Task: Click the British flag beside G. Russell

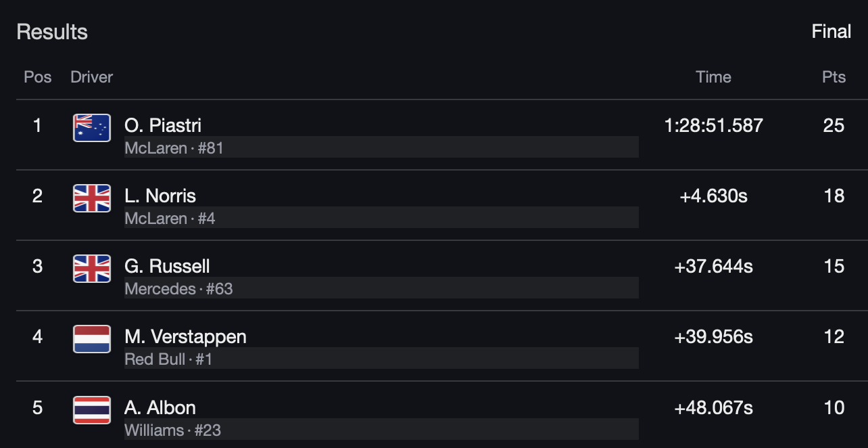Action: tap(92, 269)
